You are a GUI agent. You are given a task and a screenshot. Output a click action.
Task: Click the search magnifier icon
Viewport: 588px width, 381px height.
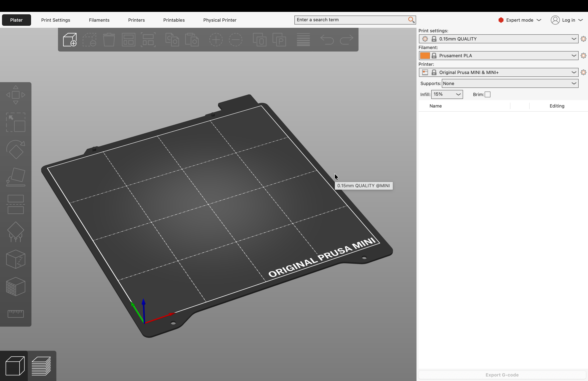tap(411, 20)
